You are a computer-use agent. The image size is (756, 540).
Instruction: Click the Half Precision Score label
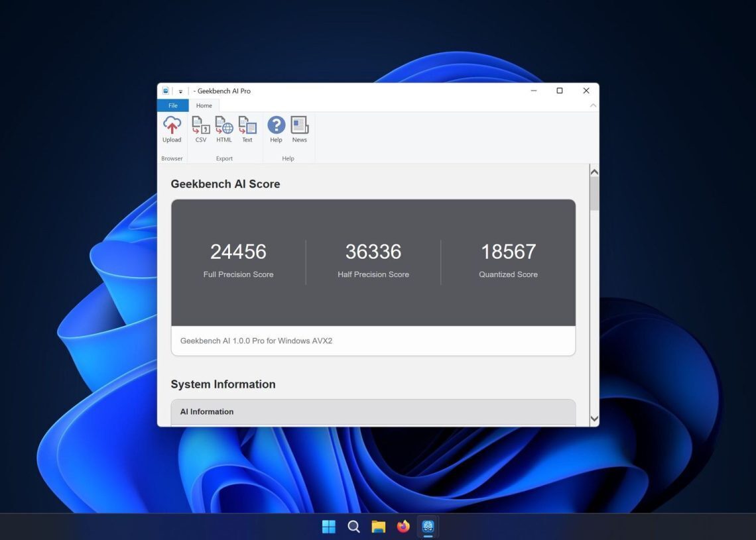[x=373, y=274]
